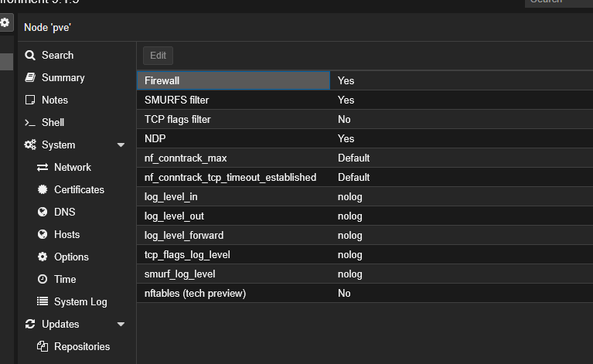The width and height of the screenshot is (593, 364).
Task: Click the TCP flags filter value No
Action: 344,119
